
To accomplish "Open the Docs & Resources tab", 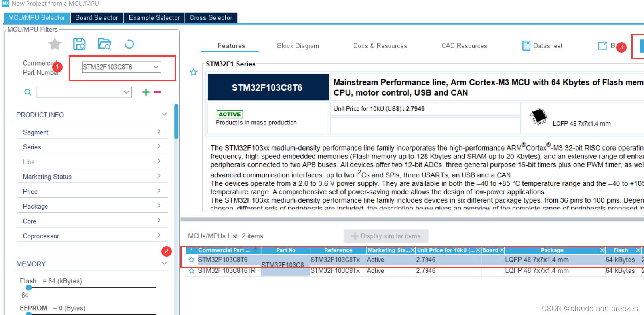I will pyautogui.click(x=380, y=46).
